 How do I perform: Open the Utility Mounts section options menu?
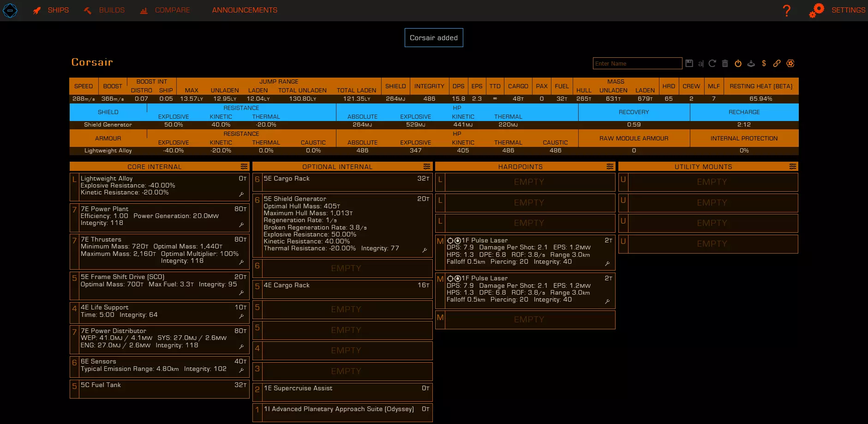(x=793, y=166)
